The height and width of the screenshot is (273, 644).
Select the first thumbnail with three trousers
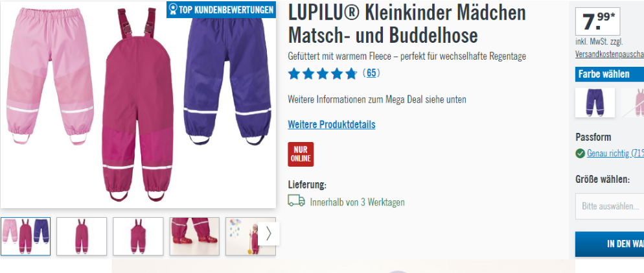[x=25, y=237]
